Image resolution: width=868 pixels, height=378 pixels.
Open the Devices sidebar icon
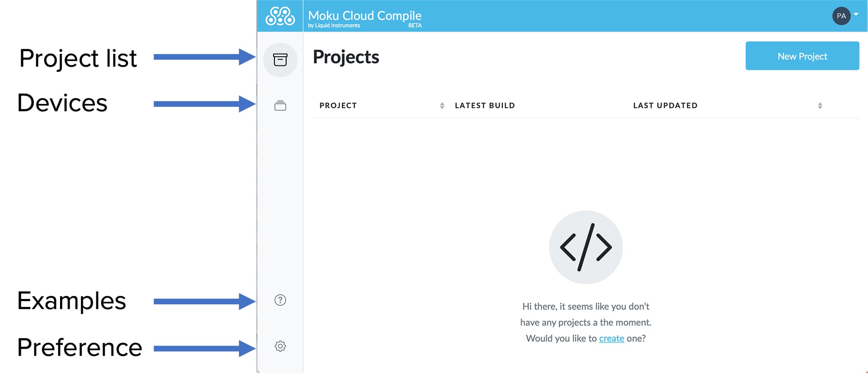tap(280, 106)
